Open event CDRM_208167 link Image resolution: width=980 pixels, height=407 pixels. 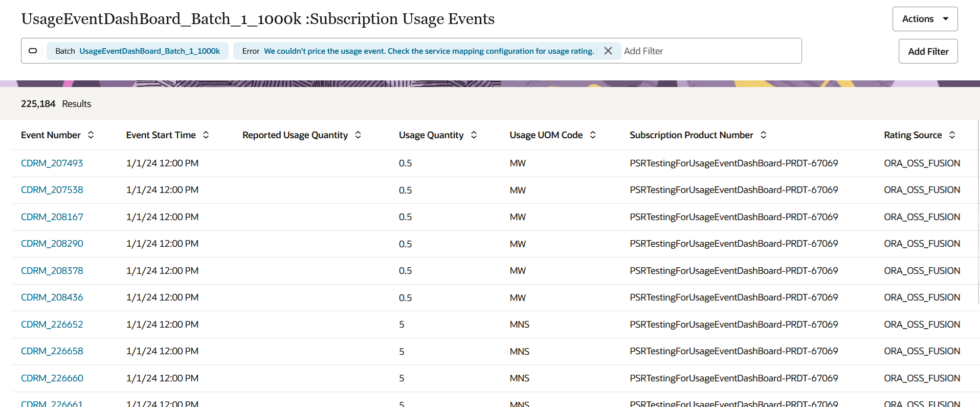tap(52, 217)
